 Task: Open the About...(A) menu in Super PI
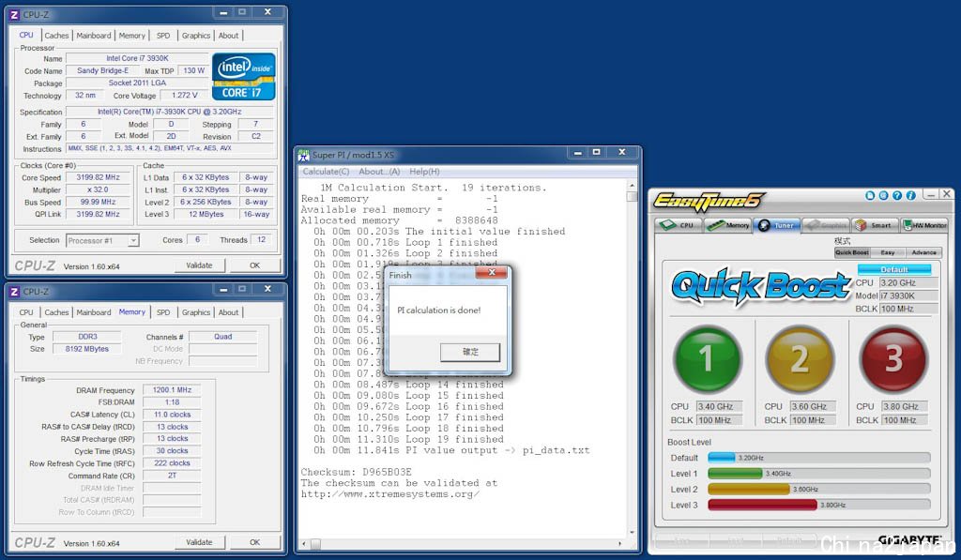pyautogui.click(x=379, y=172)
